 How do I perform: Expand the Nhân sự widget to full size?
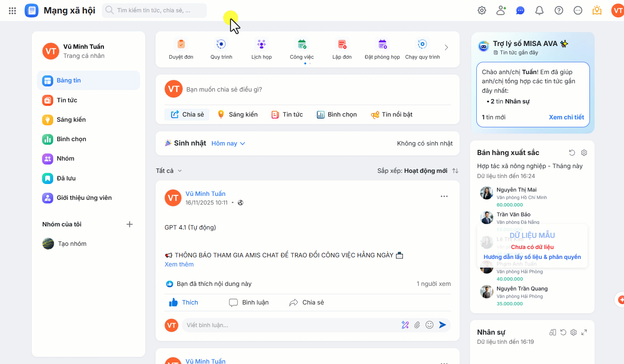(x=584, y=332)
